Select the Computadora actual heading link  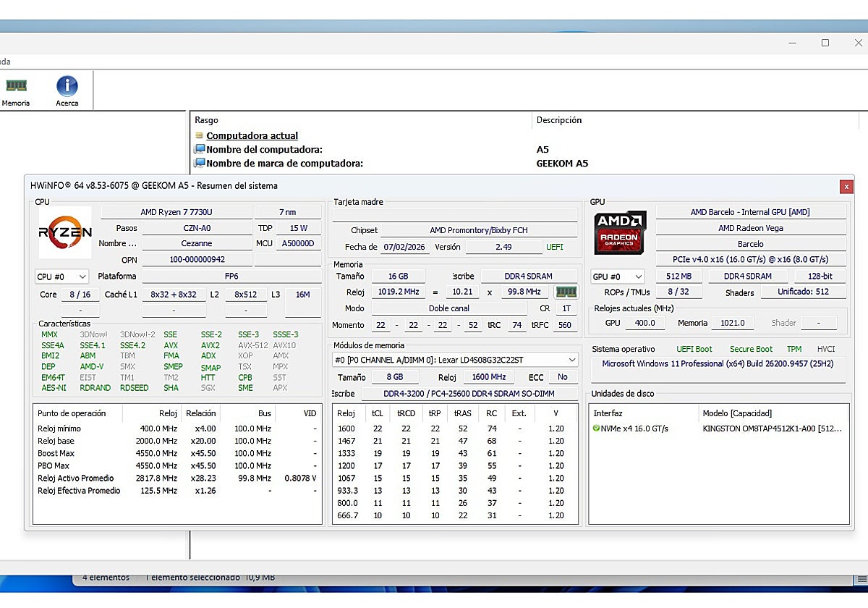tap(252, 135)
